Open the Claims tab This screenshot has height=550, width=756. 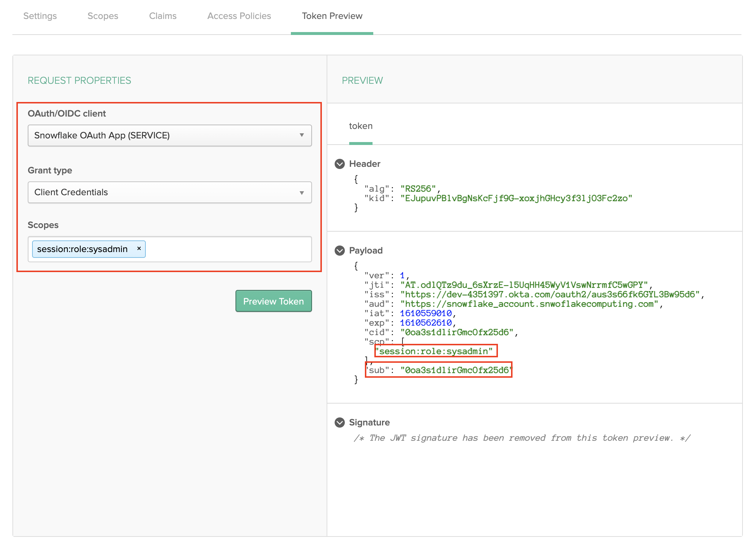click(163, 16)
